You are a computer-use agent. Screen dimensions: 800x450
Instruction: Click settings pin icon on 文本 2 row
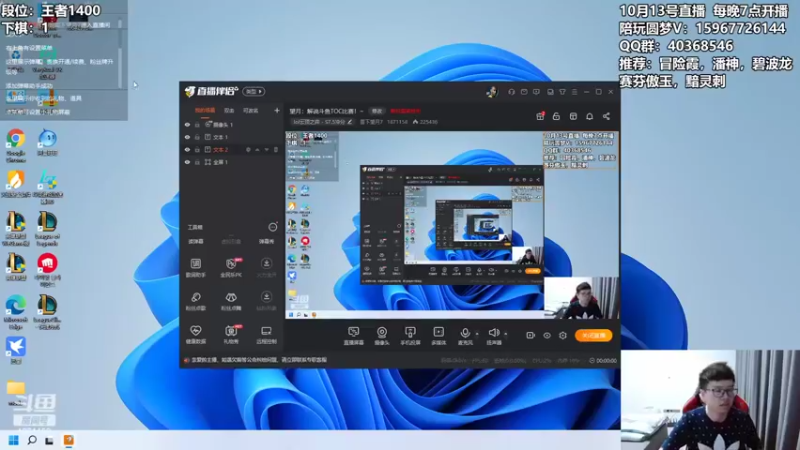pyautogui.click(x=248, y=149)
